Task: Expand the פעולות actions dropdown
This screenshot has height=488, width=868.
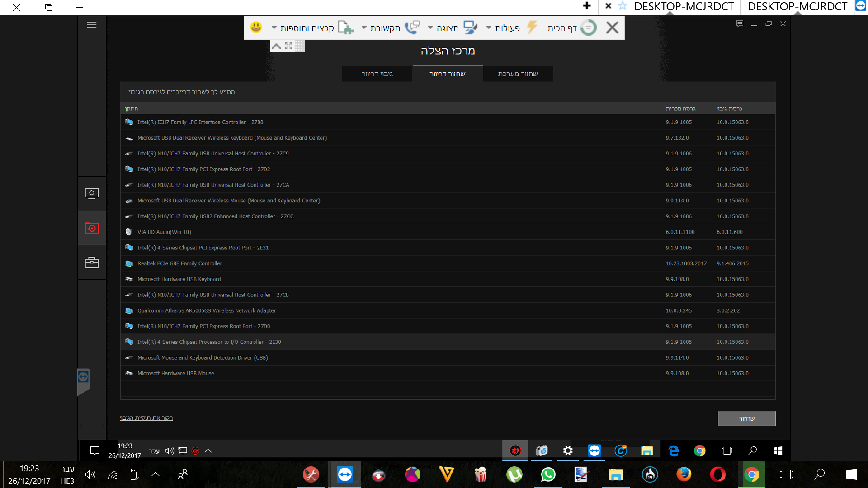Action: coord(503,28)
